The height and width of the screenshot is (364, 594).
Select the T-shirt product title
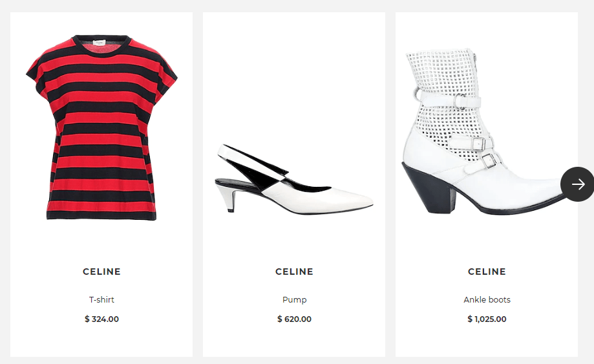pos(101,299)
